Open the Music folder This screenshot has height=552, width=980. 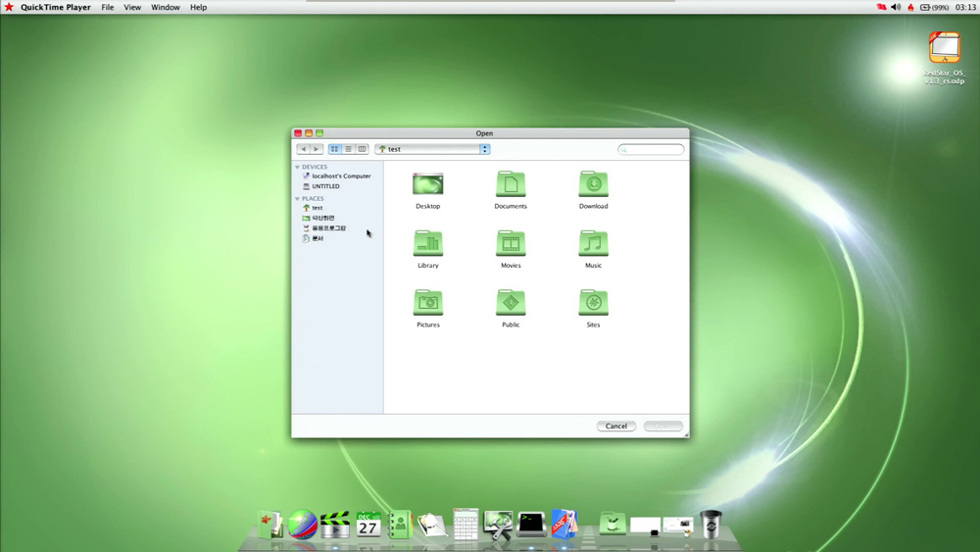tap(593, 243)
